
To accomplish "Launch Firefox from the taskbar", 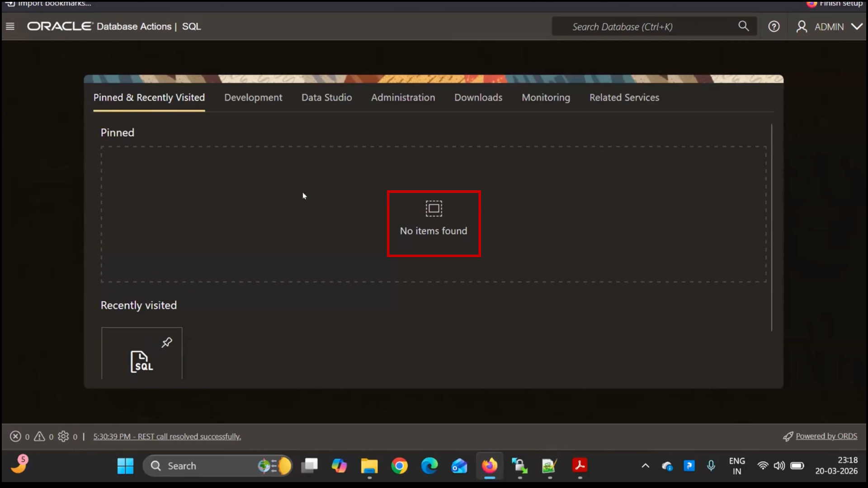I will point(490,466).
